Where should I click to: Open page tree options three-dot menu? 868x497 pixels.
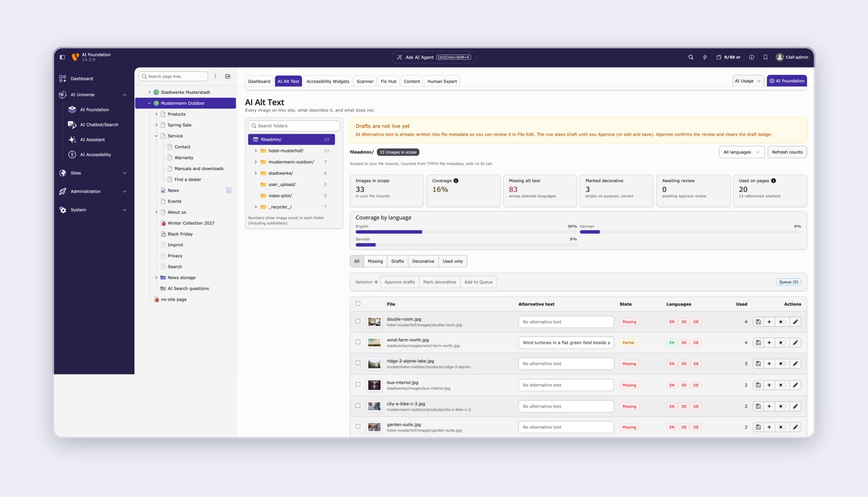pyautogui.click(x=215, y=76)
